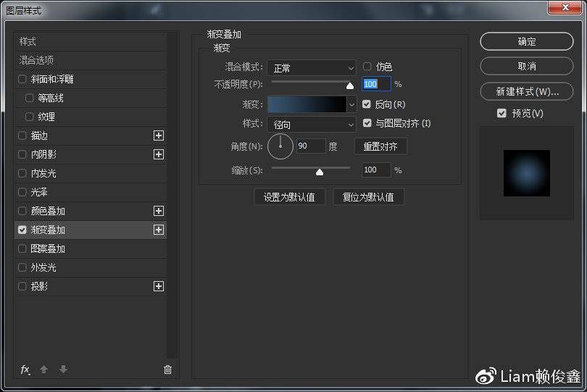Move effect down with the down arrow icon
Viewport: 587px width, 392px height.
(x=63, y=370)
